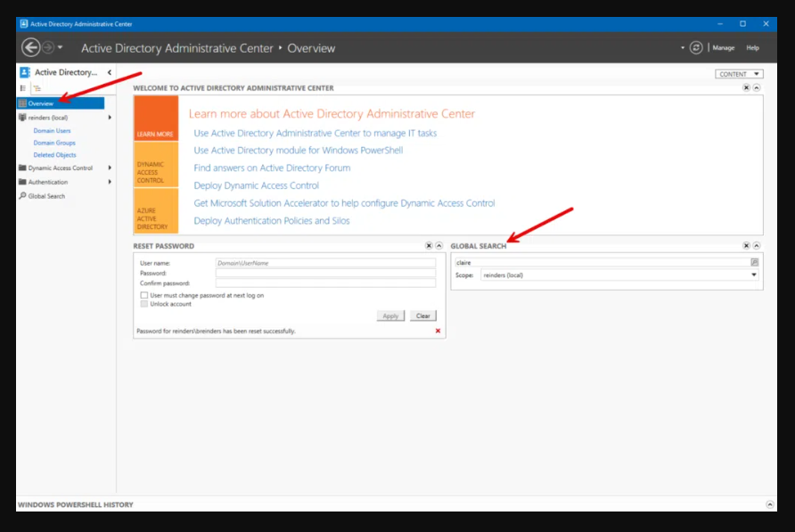Image resolution: width=795 pixels, height=532 pixels.
Task: Expand the reinders (local) node arrow
Action: 110,118
